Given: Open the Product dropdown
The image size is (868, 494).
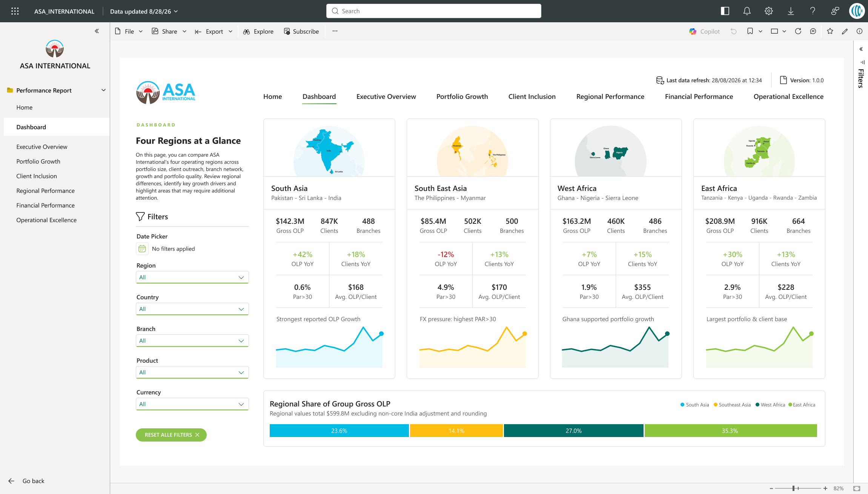Looking at the screenshot, I should [x=192, y=372].
